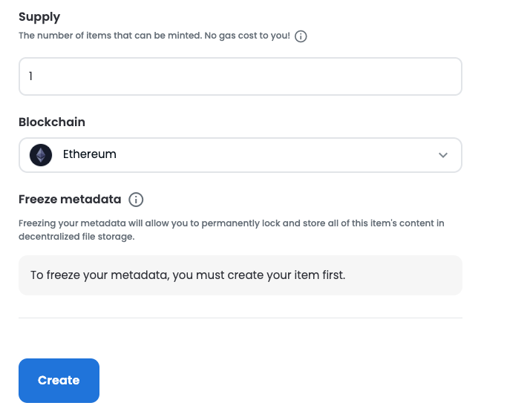Image resolution: width=507 pixels, height=420 pixels.
Task: Click the Supply heading label
Action: click(39, 16)
